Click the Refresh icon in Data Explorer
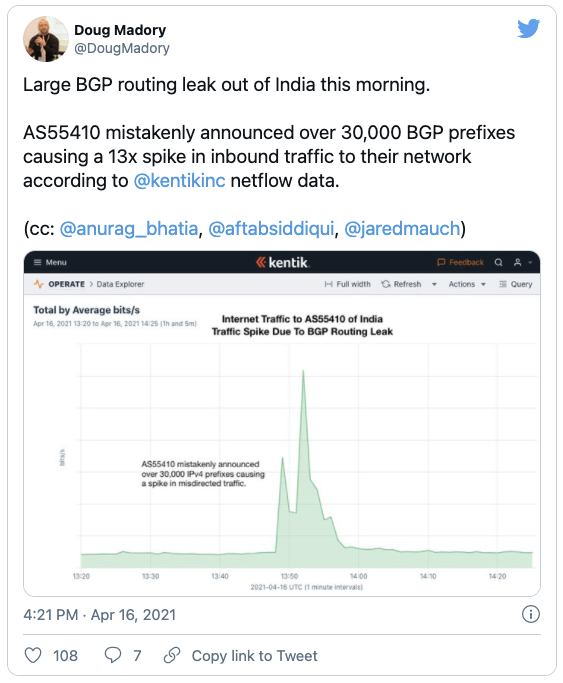This screenshot has height=683, width=563. 386,284
